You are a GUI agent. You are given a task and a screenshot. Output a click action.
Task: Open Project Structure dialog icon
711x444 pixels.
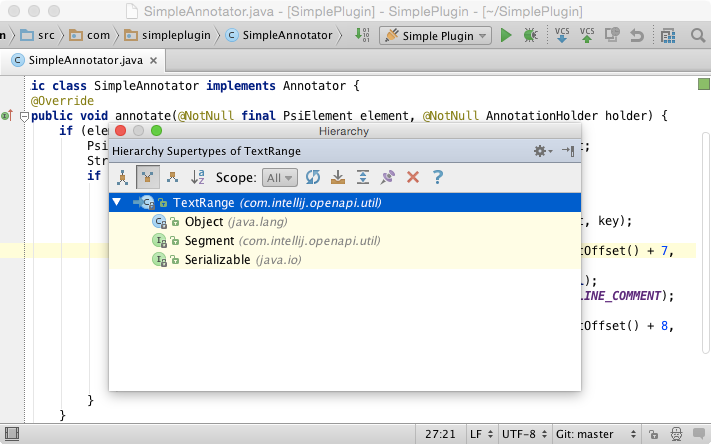pyautogui.click(x=668, y=35)
